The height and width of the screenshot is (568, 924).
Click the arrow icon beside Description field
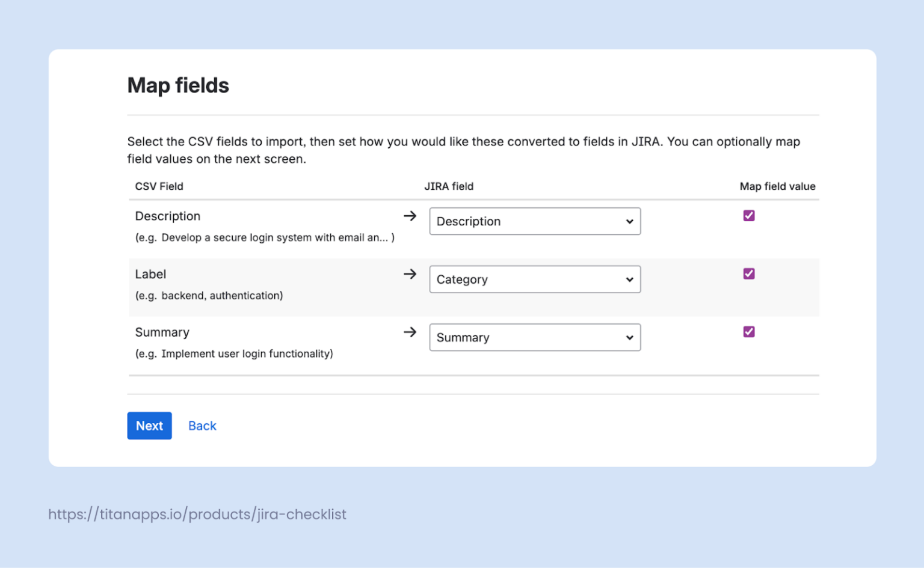pyautogui.click(x=410, y=216)
